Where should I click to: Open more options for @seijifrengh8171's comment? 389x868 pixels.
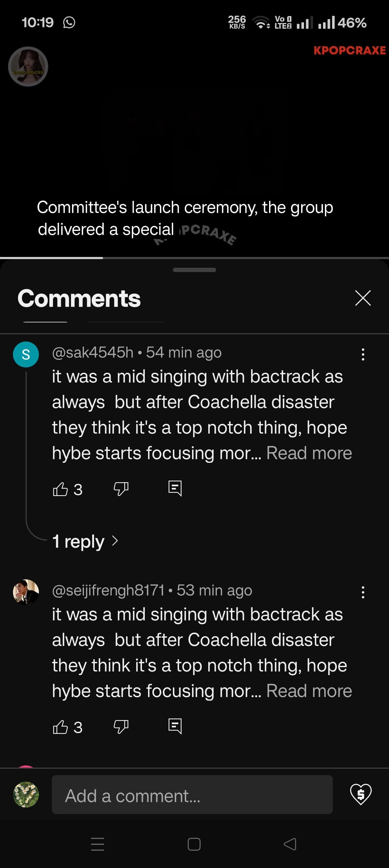pyautogui.click(x=363, y=592)
